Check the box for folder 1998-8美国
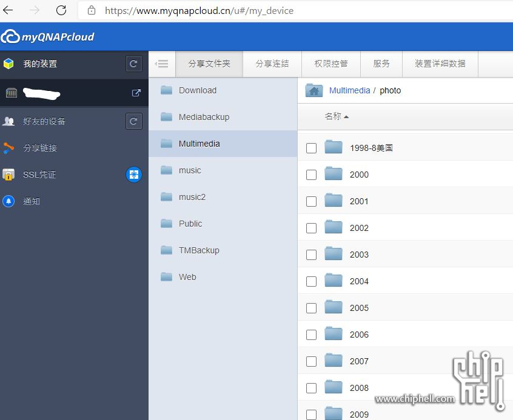 (311, 148)
